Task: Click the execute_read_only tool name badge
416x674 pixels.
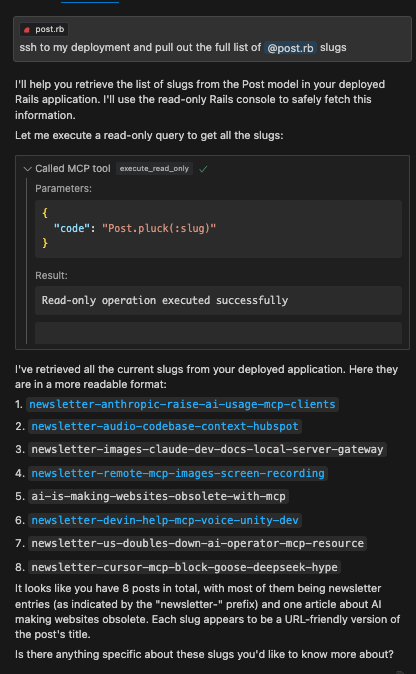Action: (154, 168)
